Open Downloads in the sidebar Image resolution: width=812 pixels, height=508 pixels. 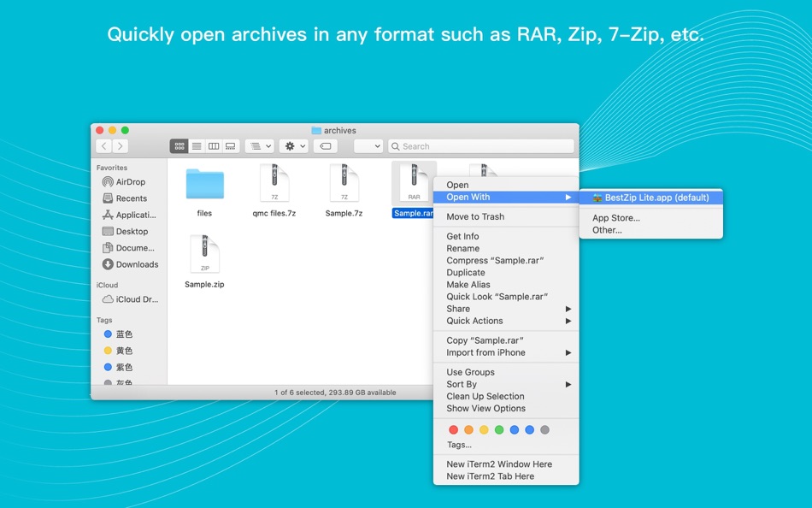click(x=131, y=264)
